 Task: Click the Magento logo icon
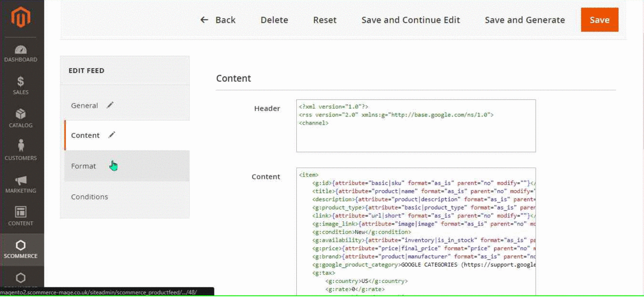21,18
